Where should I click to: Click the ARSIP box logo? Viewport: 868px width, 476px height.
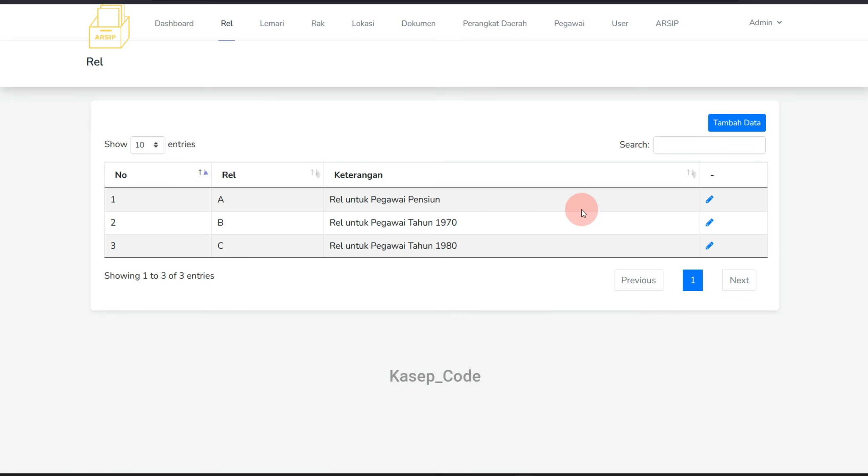[109, 27]
